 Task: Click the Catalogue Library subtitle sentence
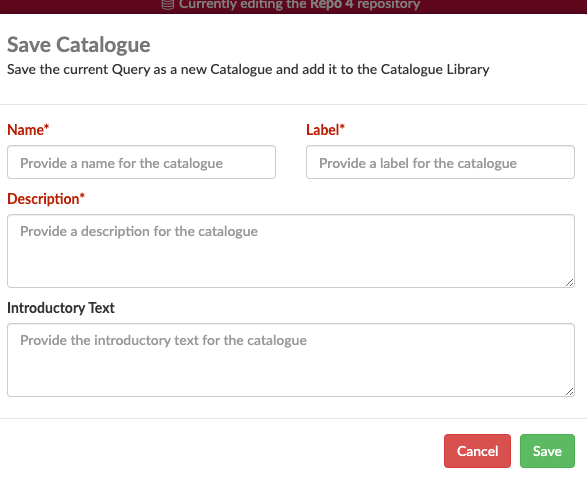coord(248,70)
